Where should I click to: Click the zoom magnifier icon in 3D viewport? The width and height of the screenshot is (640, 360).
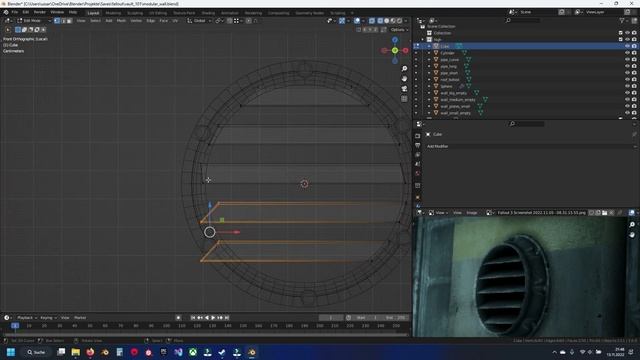coord(404,69)
